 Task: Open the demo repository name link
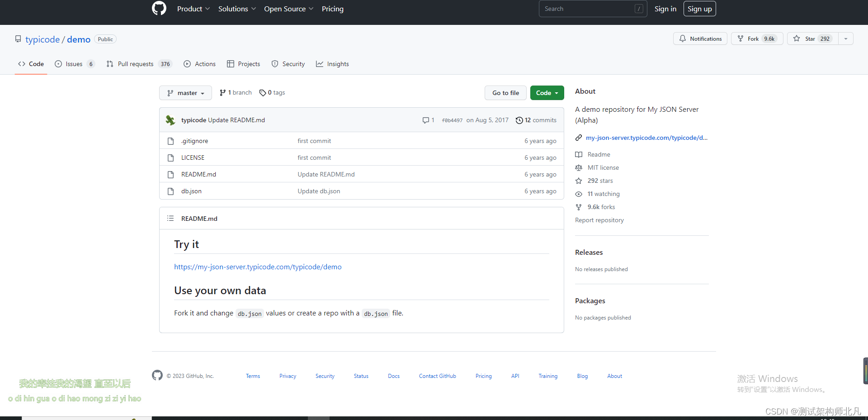click(x=79, y=39)
